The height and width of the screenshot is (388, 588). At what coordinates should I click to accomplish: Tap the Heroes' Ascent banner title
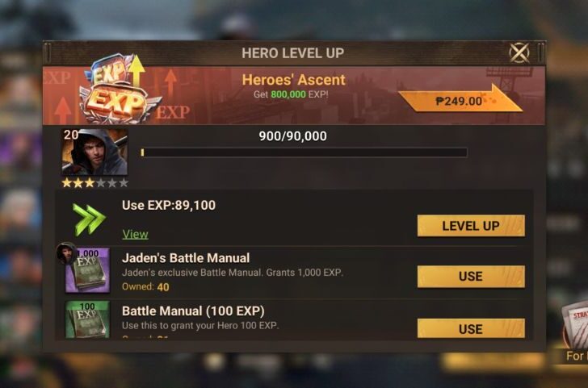[293, 80]
